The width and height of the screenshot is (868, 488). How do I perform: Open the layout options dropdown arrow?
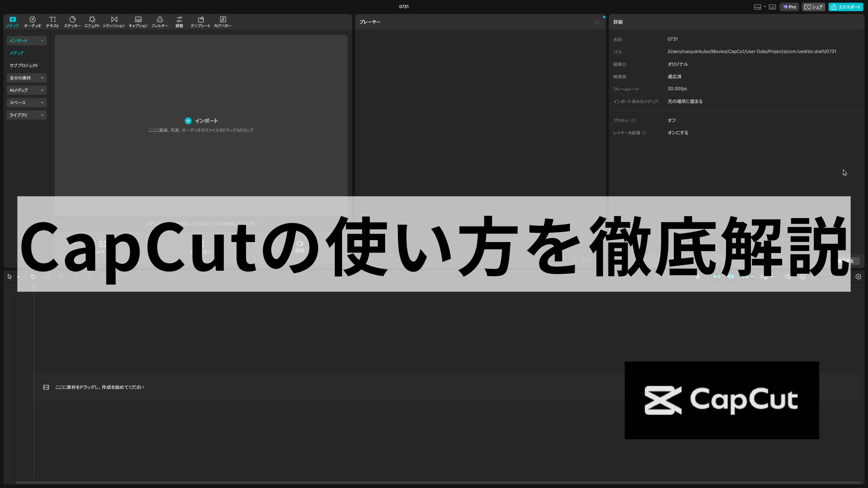765,7
